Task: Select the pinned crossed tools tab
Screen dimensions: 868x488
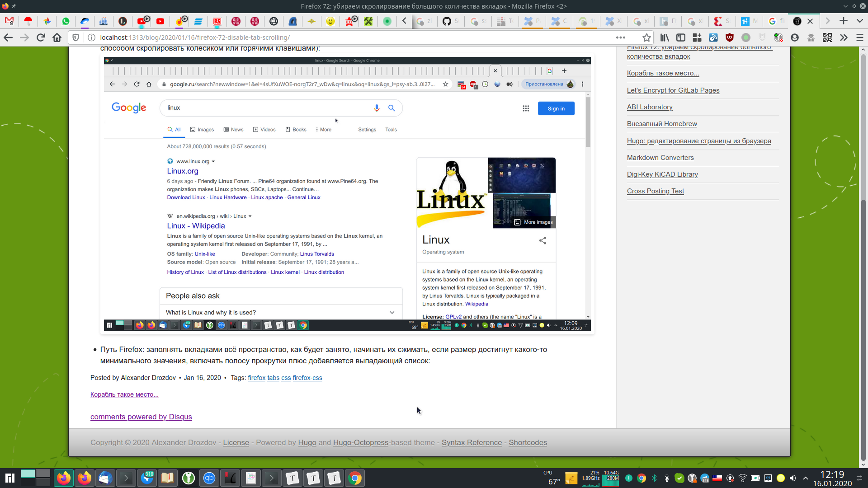Action: 368,21
